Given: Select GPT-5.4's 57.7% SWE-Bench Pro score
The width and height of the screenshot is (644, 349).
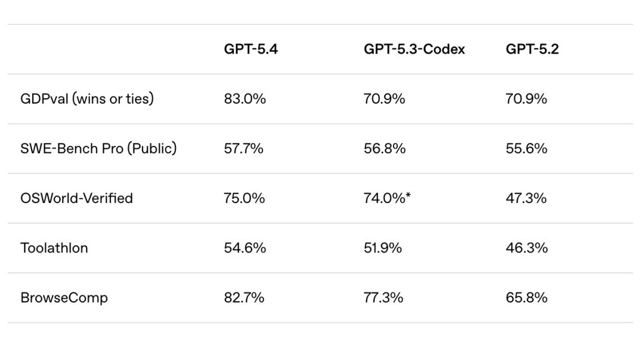Looking at the screenshot, I should point(243,148).
